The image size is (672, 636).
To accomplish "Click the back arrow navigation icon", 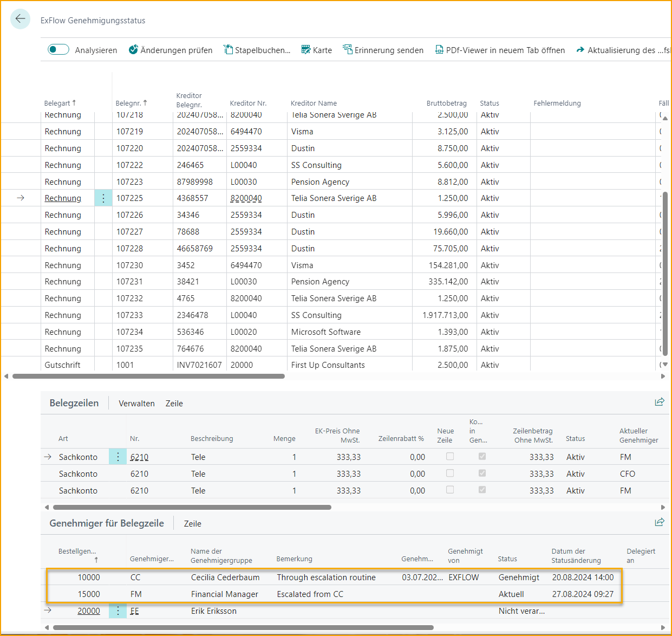I will [20, 19].
